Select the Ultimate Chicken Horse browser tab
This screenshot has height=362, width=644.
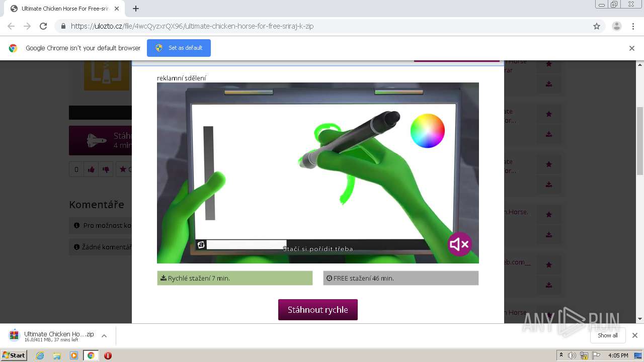pos(64,9)
